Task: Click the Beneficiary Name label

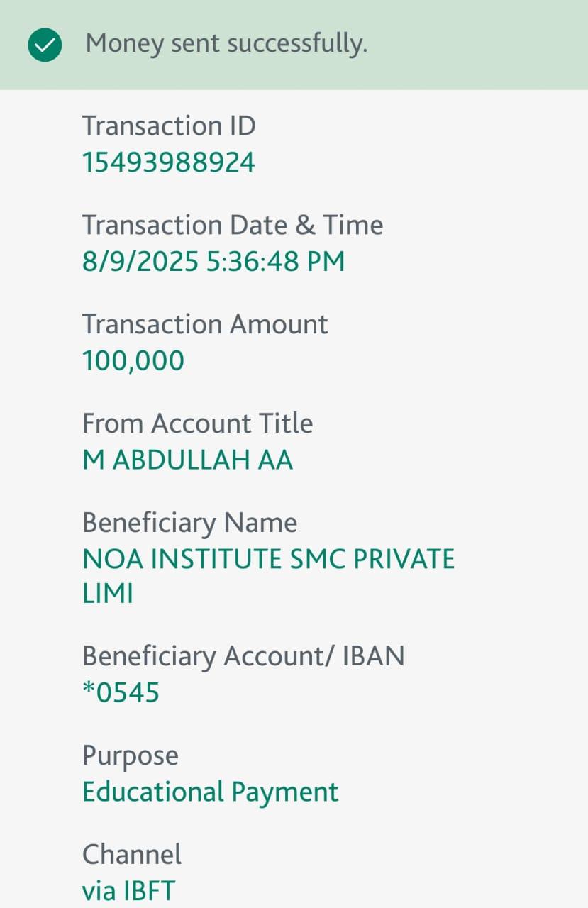Action: [189, 523]
